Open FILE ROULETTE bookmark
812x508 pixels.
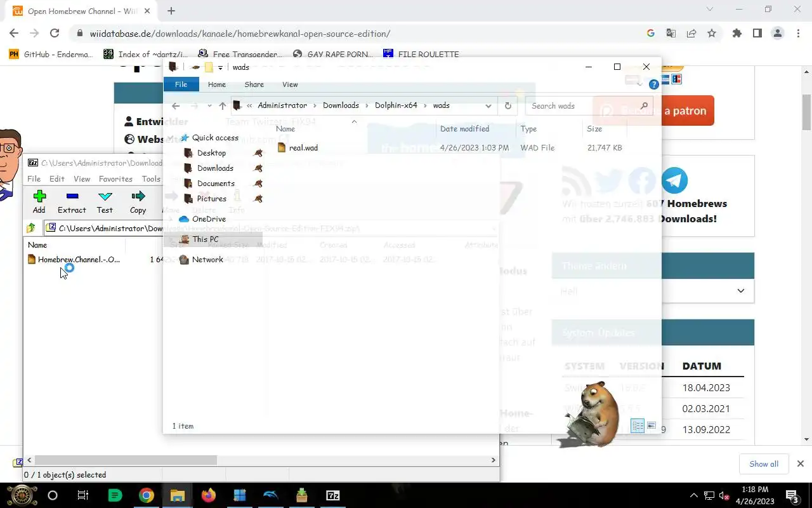click(x=421, y=54)
